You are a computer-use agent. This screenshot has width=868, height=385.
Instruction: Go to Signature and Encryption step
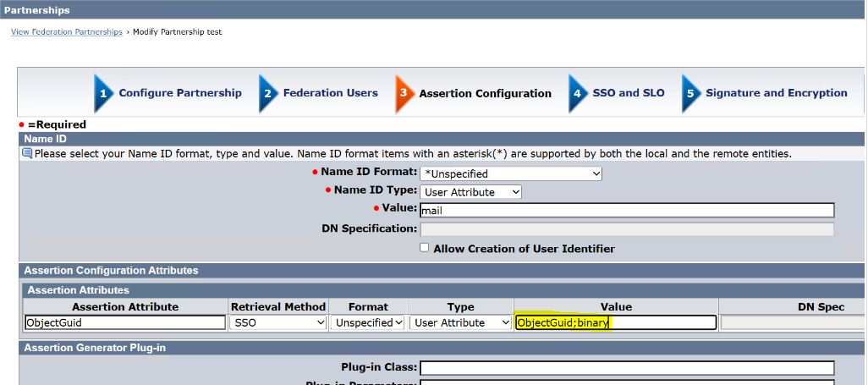(776, 93)
